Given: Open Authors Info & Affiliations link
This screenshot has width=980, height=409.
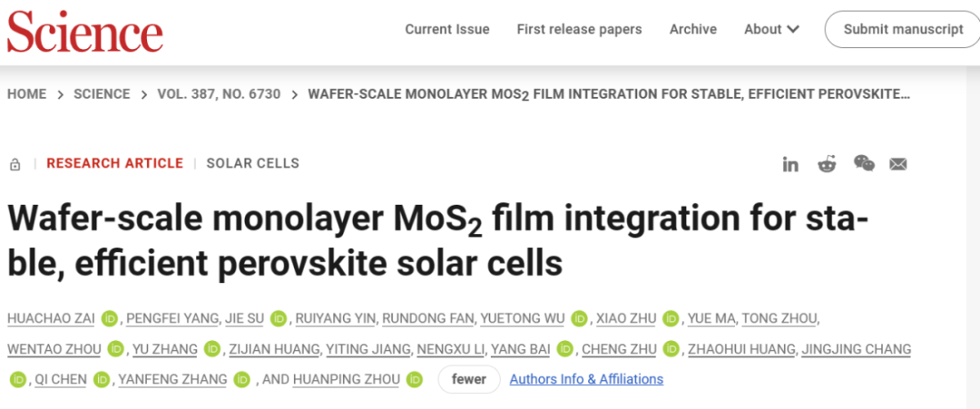Looking at the screenshot, I should pos(586,379).
